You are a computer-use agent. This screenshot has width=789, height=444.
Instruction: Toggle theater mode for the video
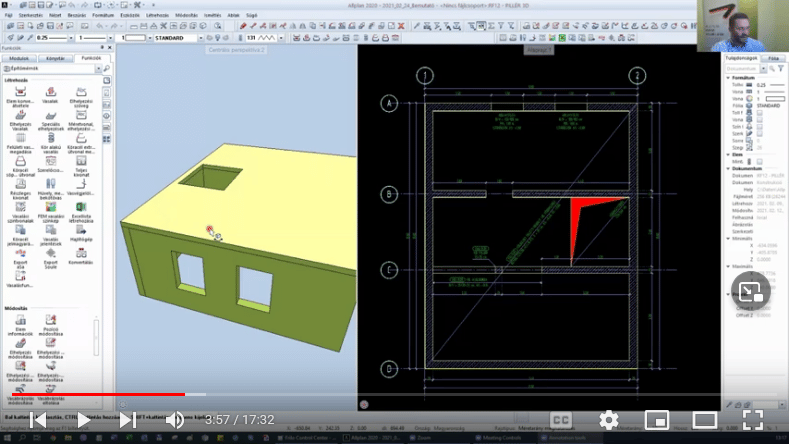click(x=705, y=420)
